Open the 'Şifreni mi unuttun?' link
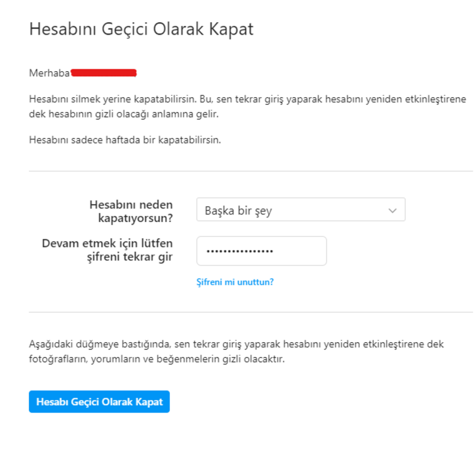 click(235, 282)
